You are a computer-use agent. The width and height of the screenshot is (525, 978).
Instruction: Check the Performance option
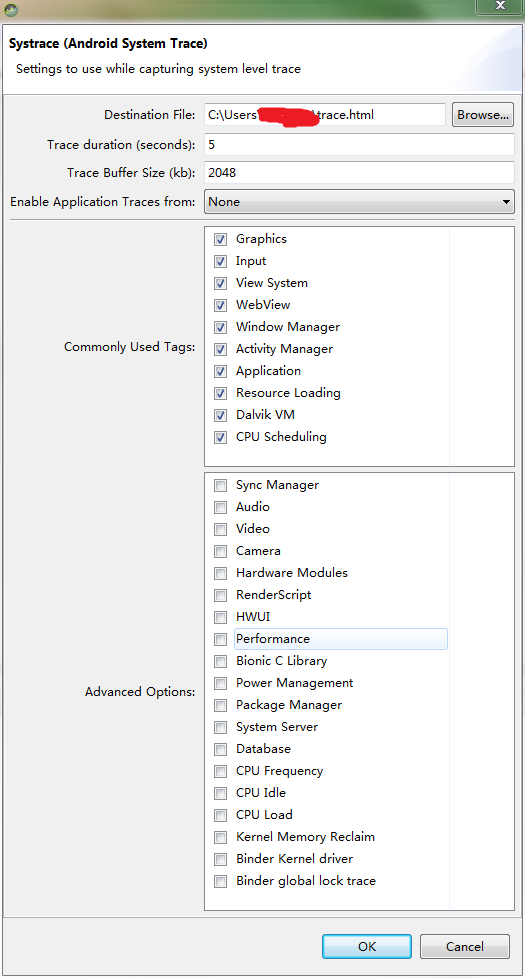(x=220, y=639)
